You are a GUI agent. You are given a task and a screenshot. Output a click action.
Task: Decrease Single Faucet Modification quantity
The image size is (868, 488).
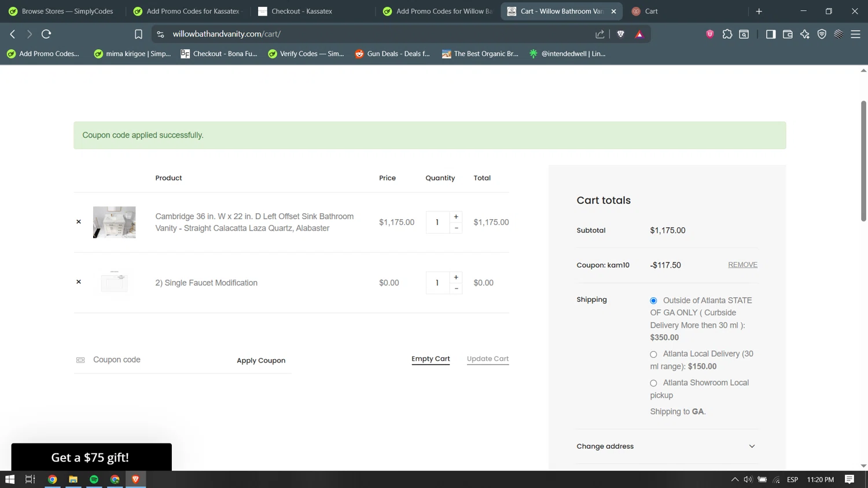(x=456, y=289)
